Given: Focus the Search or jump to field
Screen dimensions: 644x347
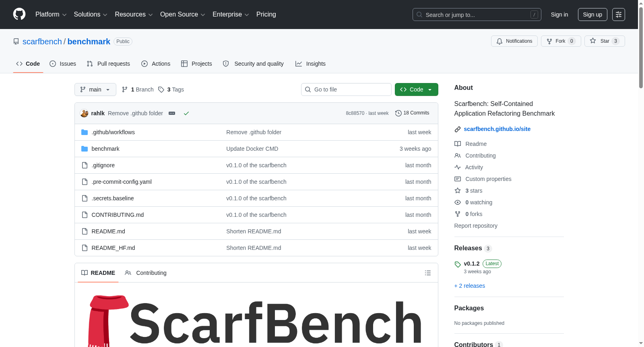Looking at the screenshot, I should (x=477, y=15).
